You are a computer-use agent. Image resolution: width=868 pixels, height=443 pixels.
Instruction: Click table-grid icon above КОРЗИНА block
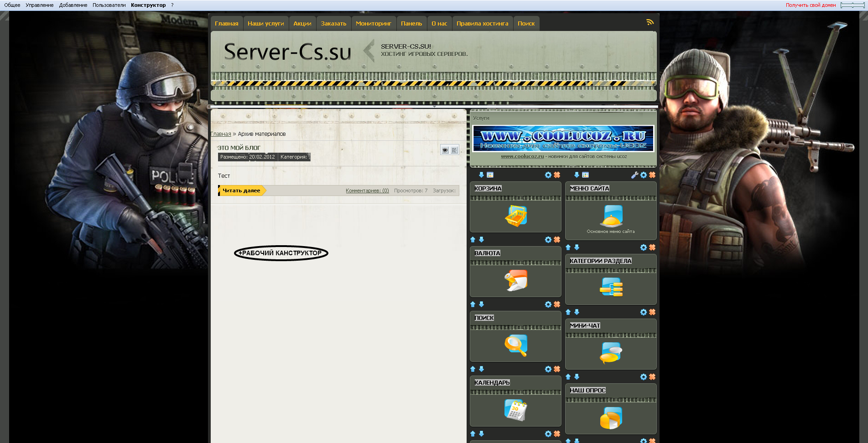click(x=490, y=175)
